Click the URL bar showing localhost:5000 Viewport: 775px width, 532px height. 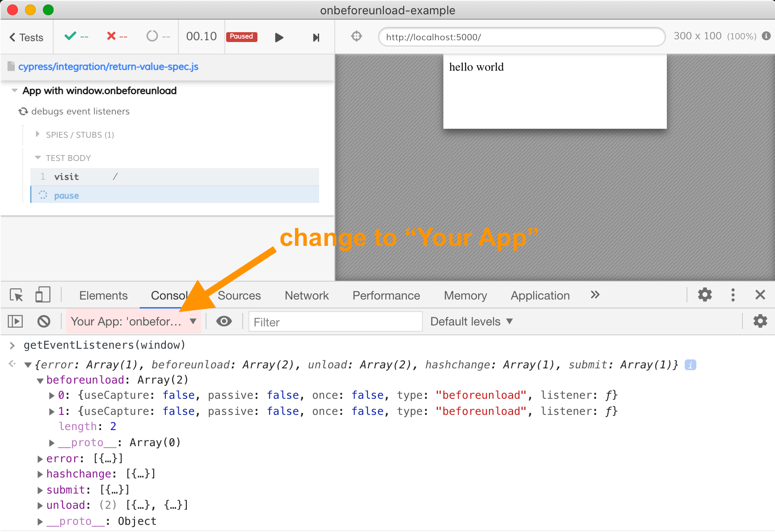pos(522,37)
